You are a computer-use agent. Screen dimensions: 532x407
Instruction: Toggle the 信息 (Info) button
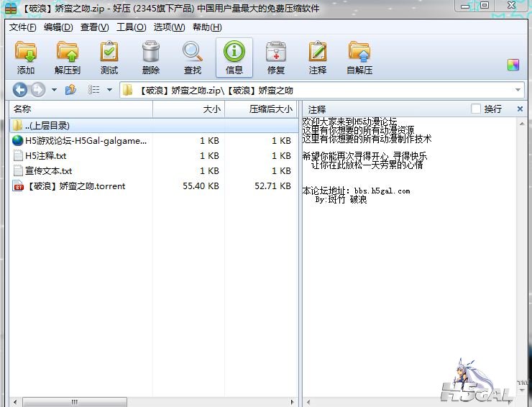(234, 57)
